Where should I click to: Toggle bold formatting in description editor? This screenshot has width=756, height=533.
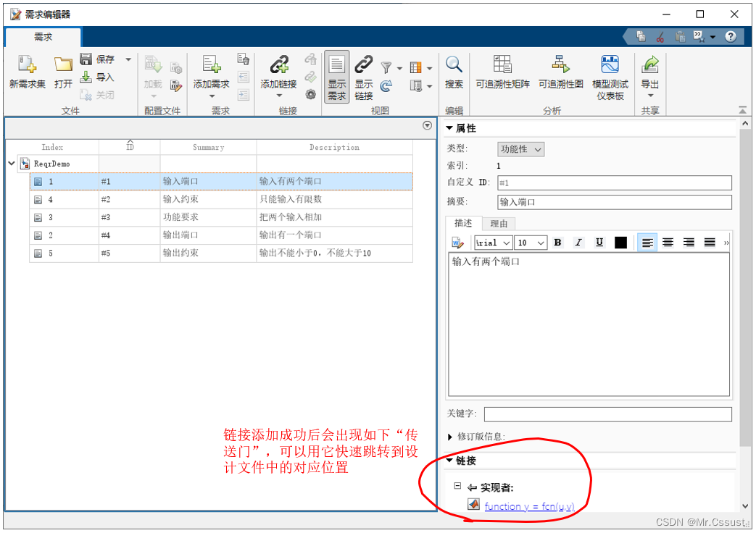(557, 243)
